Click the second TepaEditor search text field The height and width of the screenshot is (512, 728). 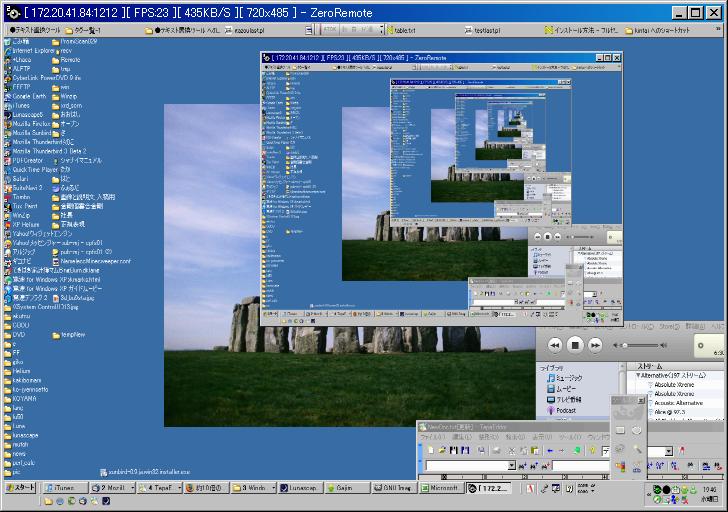coord(580,465)
